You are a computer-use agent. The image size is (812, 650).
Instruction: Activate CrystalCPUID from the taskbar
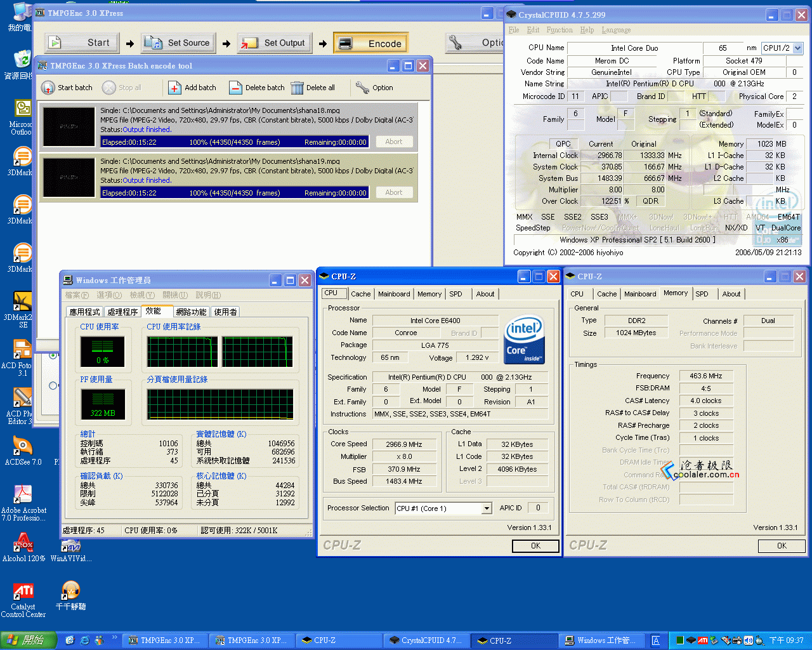[426, 640]
